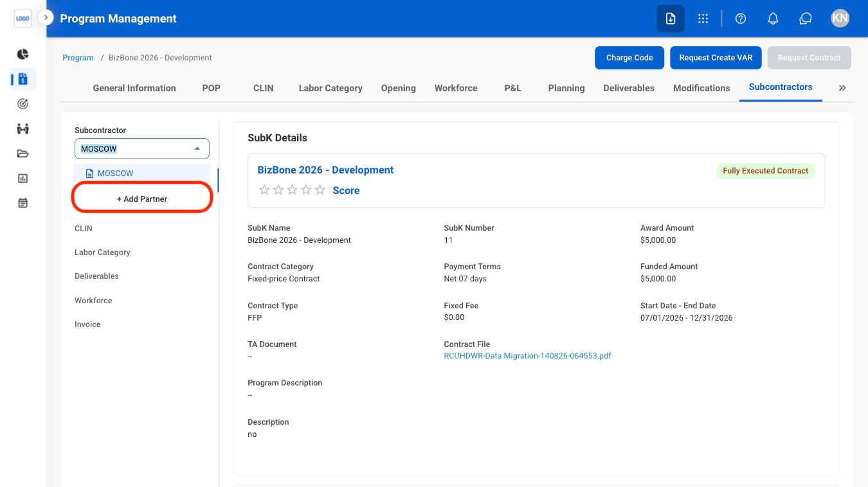Image resolution: width=868 pixels, height=487 pixels.
Task: Open BizBone 2026 - Development title link
Action: 325,170
